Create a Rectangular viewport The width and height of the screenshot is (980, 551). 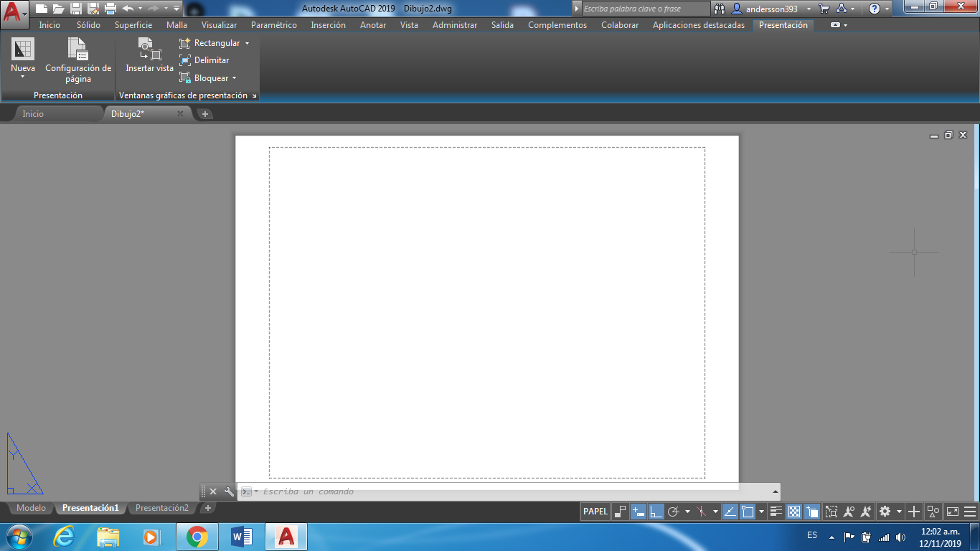pos(213,42)
